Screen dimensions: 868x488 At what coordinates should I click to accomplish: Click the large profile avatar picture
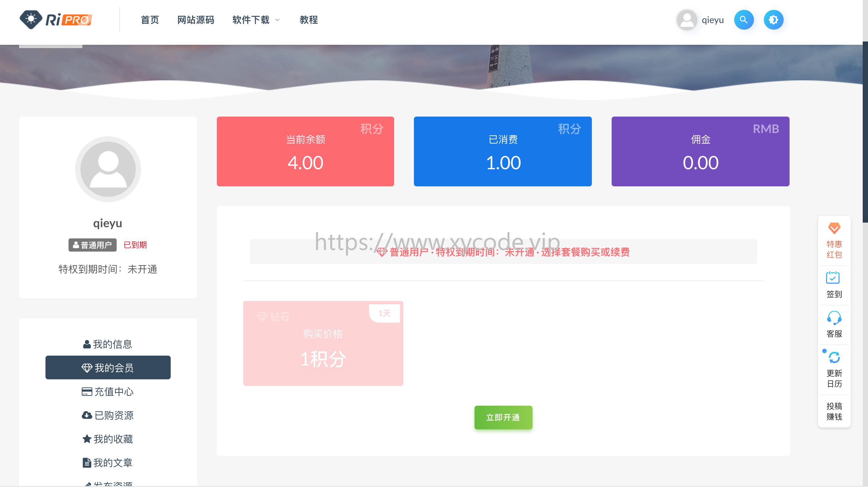click(x=108, y=169)
